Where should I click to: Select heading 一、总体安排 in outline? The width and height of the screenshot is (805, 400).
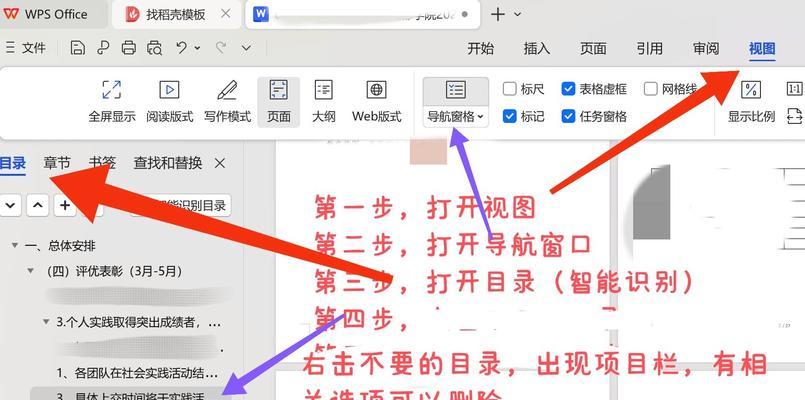tap(60, 245)
